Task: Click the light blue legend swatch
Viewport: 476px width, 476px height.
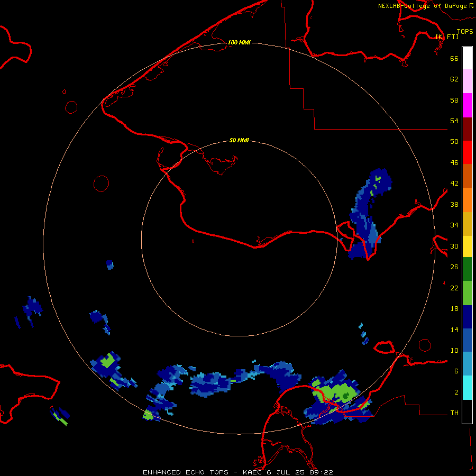Action: tap(467, 364)
